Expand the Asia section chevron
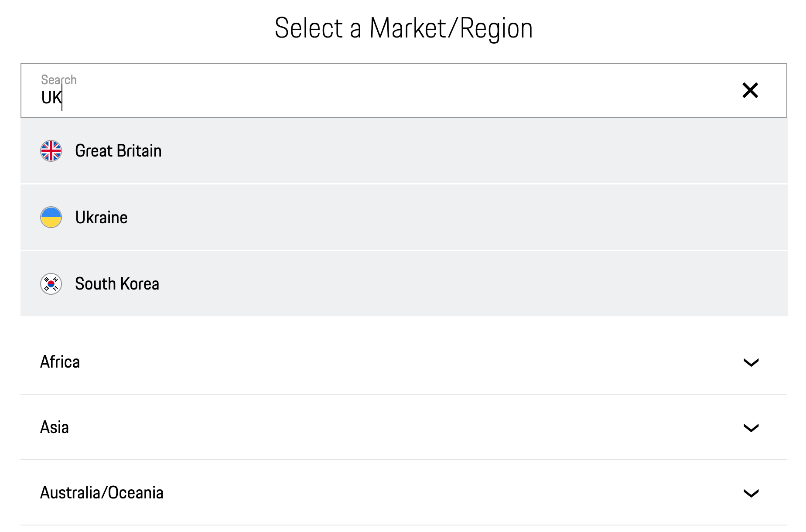Screen dimensions: 806x532 coord(751,428)
